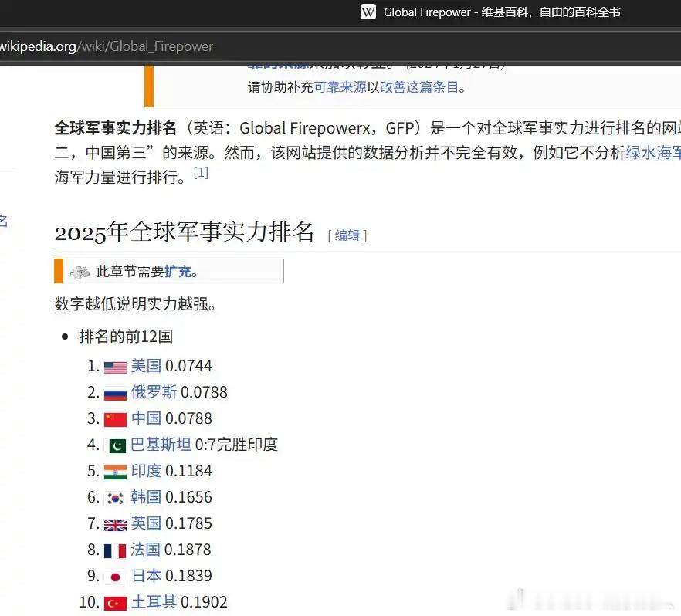Click the 扩充 link in the notice
Screen dimensions: 681x616
pyautogui.click(x=178, y=271)
